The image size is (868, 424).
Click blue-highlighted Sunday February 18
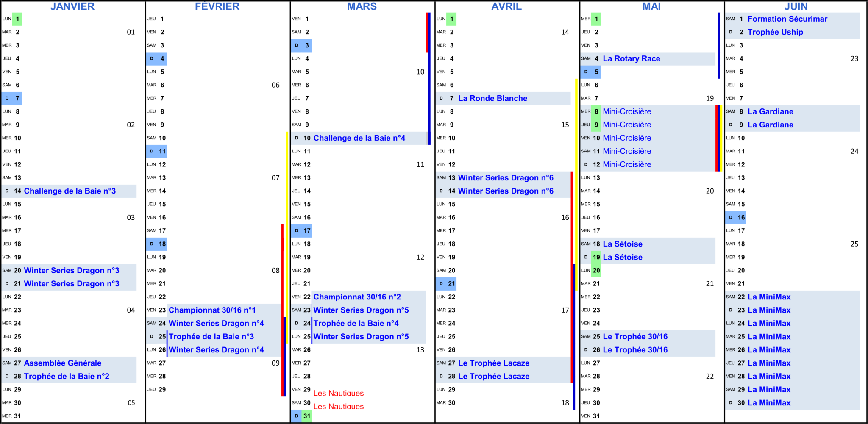click(157, 244)
